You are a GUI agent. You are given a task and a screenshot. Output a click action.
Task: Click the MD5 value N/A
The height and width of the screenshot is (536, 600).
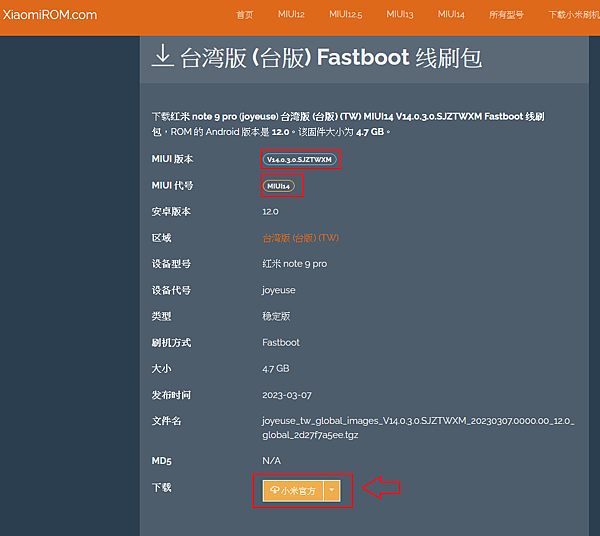coord(272,461)
